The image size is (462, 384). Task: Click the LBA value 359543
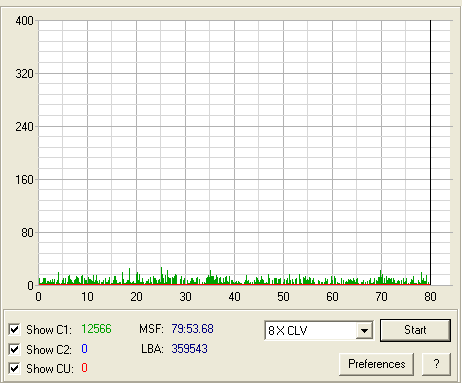(189, 349)
